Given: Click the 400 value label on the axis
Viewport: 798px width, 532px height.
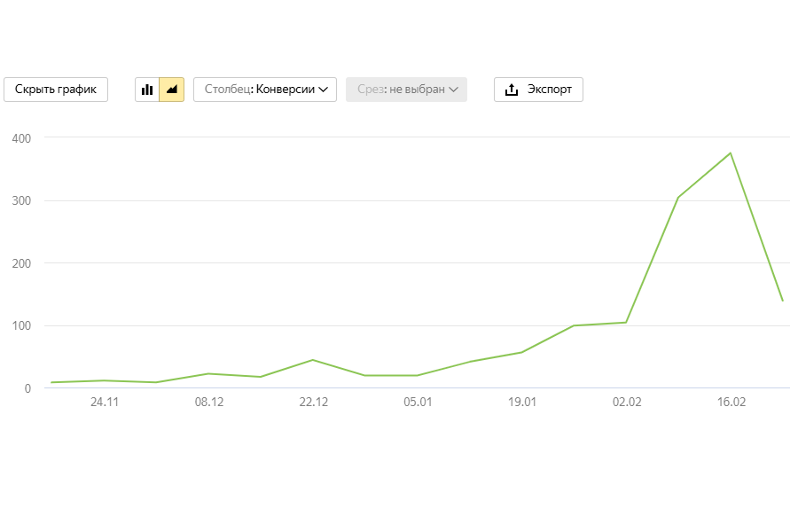Looking at the screenshot, I should 22,138.
